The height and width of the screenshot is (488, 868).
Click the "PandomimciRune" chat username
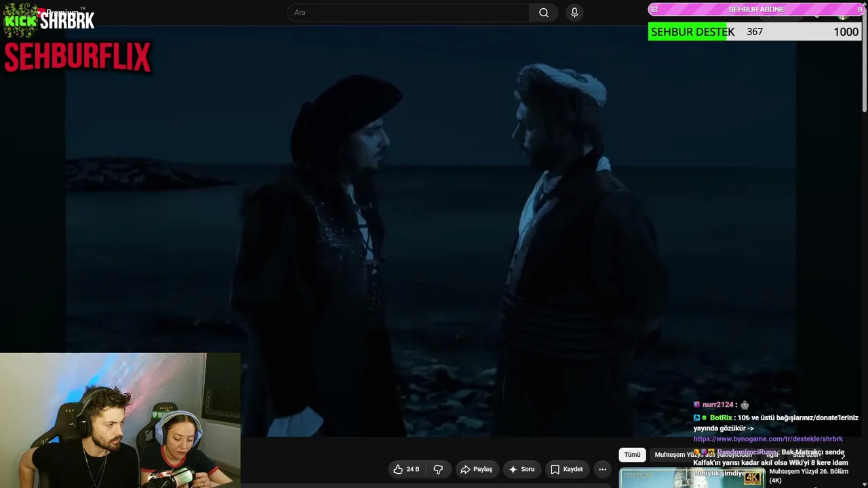[x=747, y=452]
